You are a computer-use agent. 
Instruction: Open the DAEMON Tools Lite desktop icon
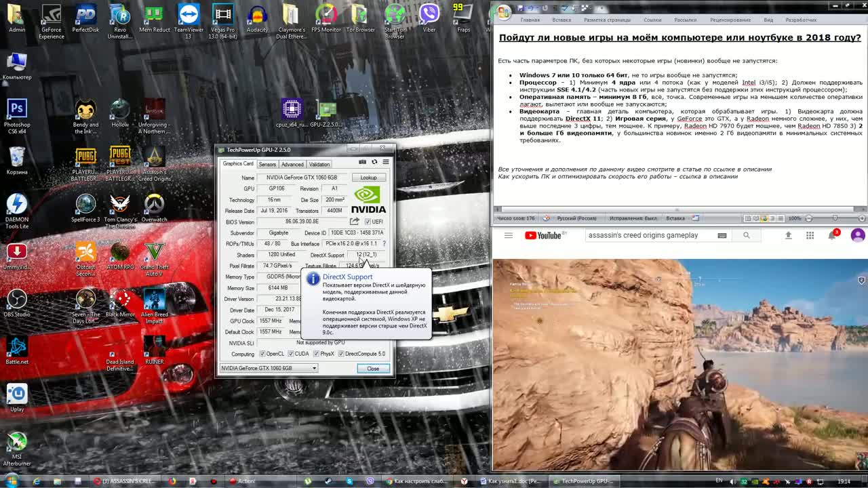click(17, 210)
